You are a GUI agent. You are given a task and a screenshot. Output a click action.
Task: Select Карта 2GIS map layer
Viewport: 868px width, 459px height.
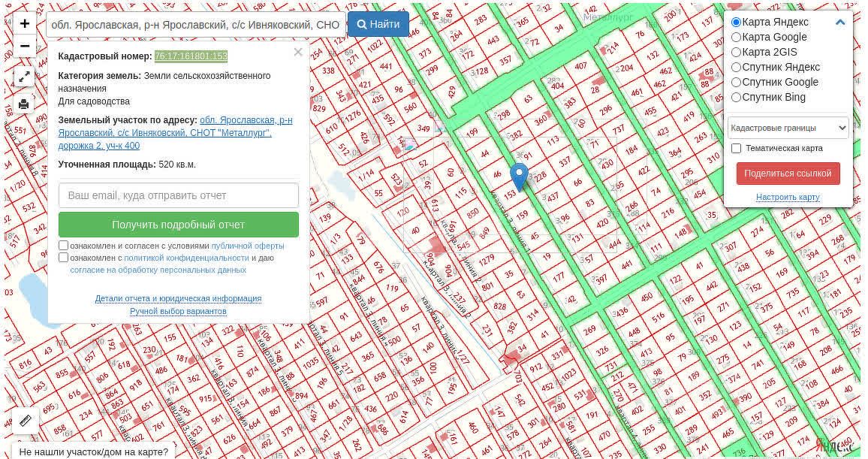[x=737, y=52]
